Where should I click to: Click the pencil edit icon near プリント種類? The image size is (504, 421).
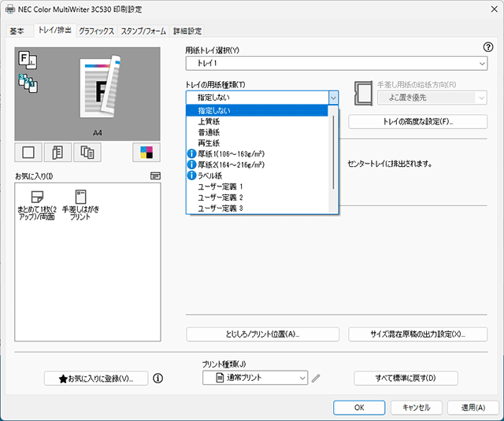pos(316,379)
